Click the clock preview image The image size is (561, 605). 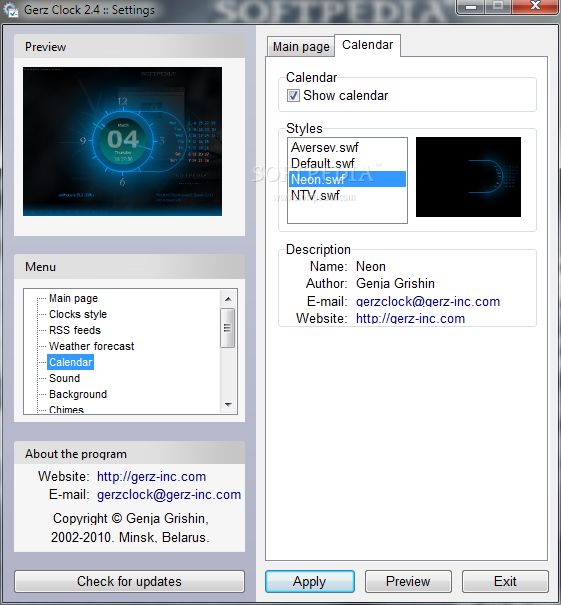point(122,141)
